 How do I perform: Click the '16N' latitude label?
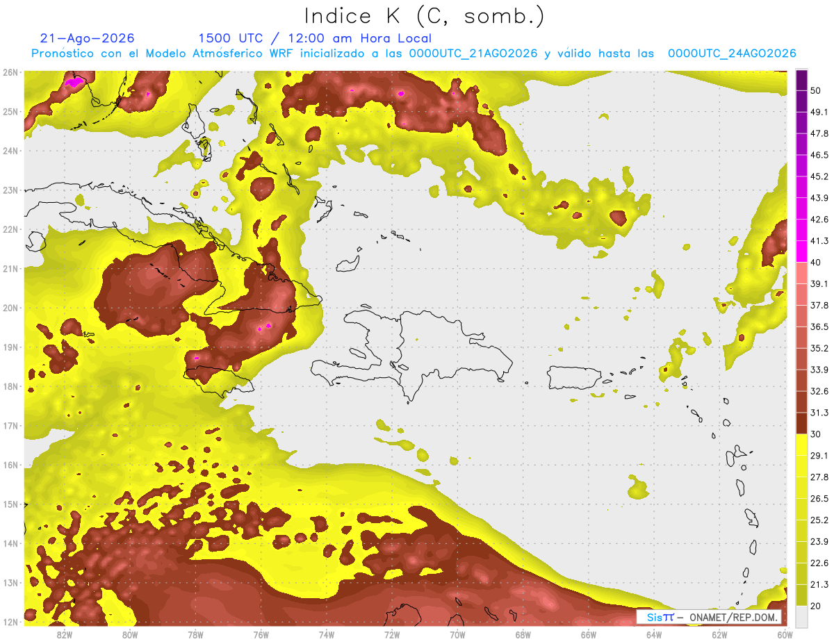point(10,465)
